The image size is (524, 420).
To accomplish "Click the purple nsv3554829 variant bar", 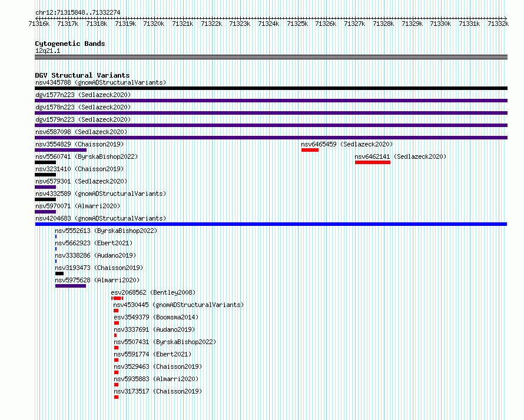I will [x=61, y=150].
